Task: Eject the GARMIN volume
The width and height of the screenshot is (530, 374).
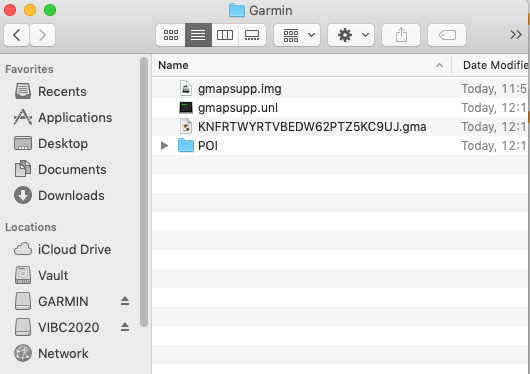Action: tap(125, 301)
